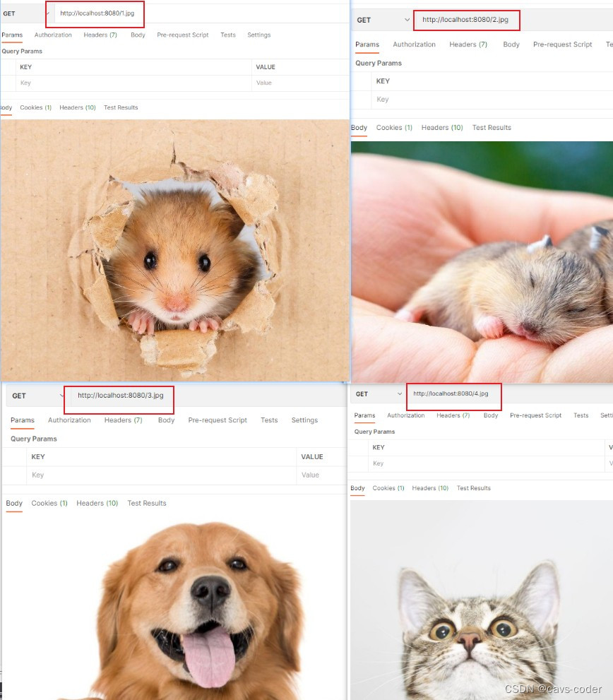View Cookies (1) in the 3.jpg response

pyautogui.click(x=49, y=504)
